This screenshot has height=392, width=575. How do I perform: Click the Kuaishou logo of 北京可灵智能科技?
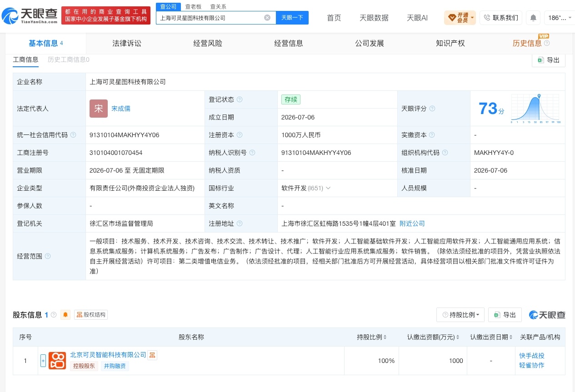[x=57, y=361]
